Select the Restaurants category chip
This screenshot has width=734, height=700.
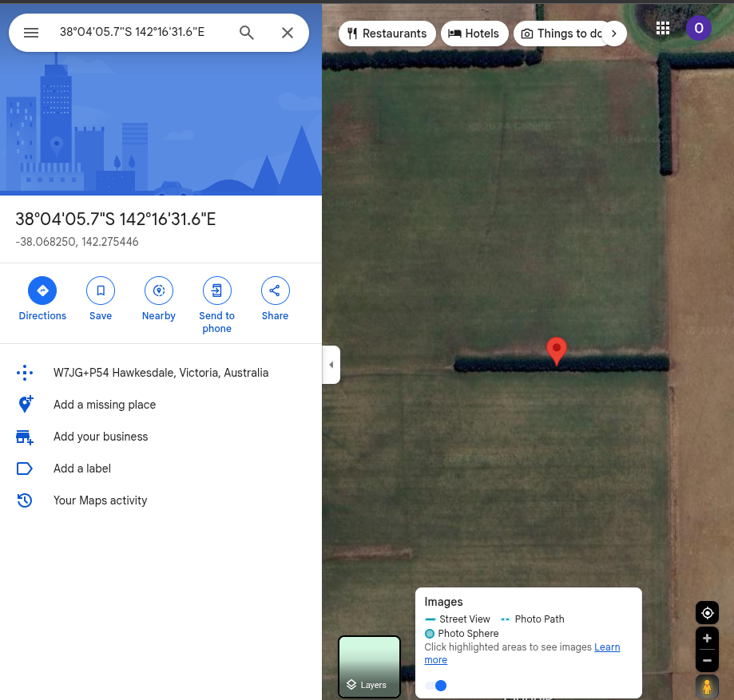[387, 34]
